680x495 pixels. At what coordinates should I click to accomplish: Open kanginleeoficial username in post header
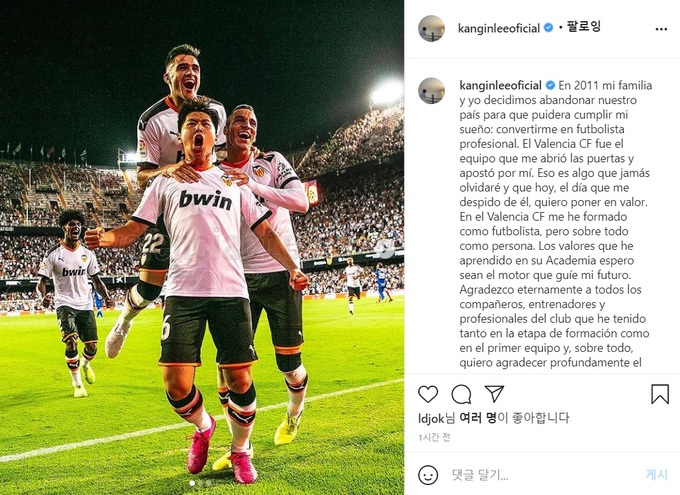[499, 28]
